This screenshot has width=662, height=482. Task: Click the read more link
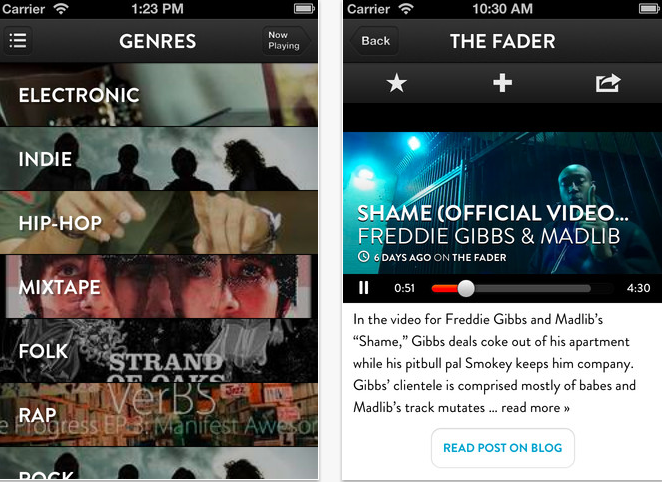coord(535,408)
